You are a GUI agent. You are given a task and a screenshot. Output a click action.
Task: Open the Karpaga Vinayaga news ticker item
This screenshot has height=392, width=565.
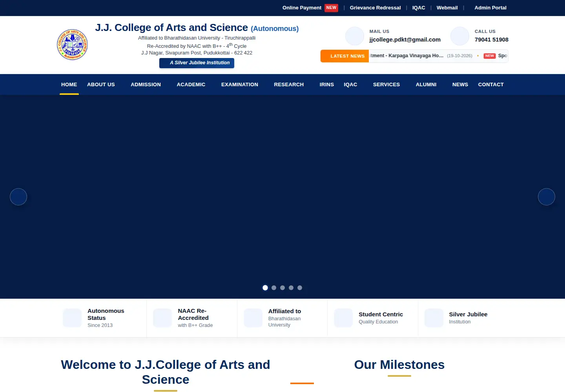coord(406,56)
